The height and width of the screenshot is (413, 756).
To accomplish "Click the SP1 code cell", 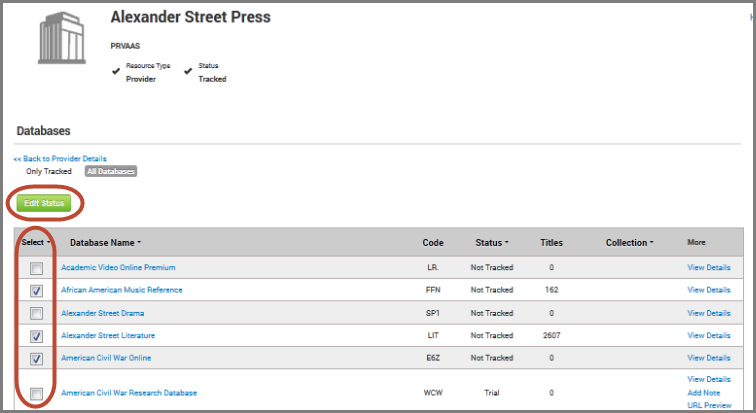I will tap(433, 313).
